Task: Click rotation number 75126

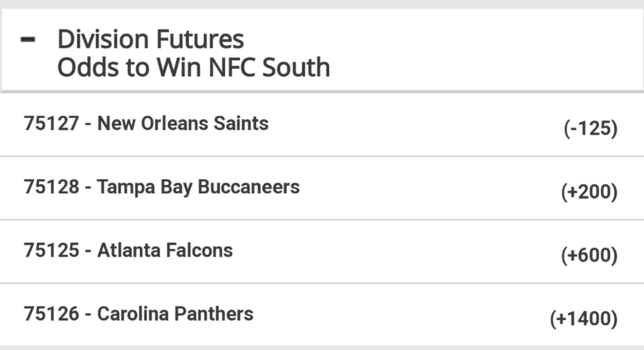Action: tap(51, 314)
